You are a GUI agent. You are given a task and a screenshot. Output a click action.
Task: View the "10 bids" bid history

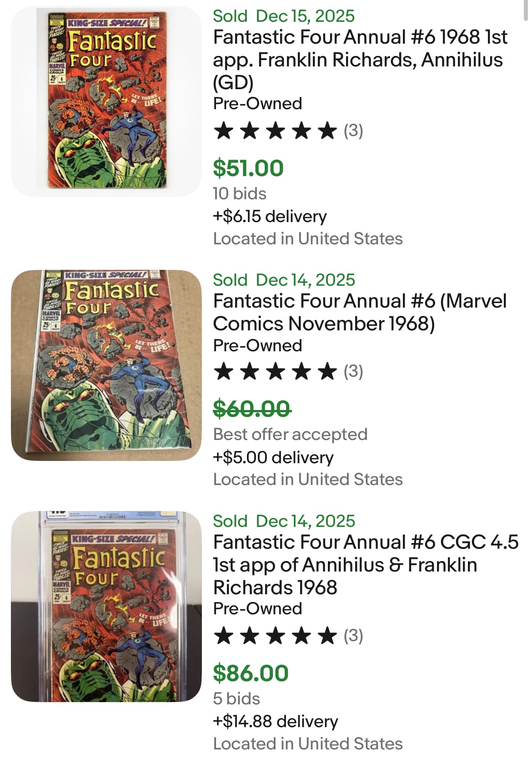[240, 193]
